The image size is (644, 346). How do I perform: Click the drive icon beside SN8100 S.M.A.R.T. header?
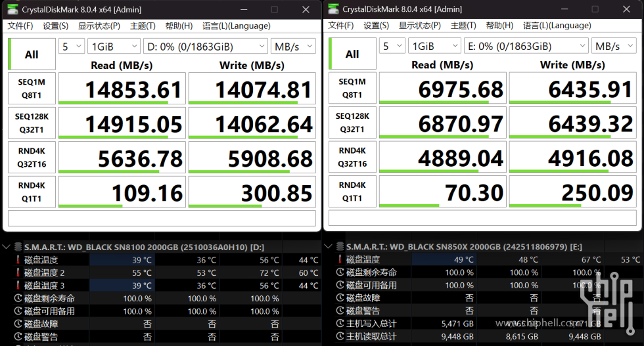(x=18, y=247)
